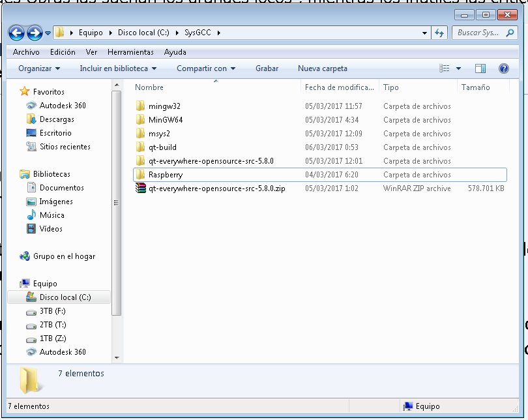The width and height of the screenshot is (528, 420).
Task: Sort by the Tipo column header
Action: tap(391, 87)
